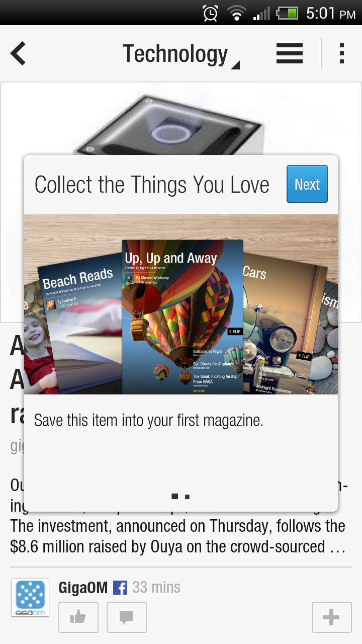Open the Technology section dropdown
This screenshot has width=362, height=644.
pyautogui.click(x=181, y=54)
